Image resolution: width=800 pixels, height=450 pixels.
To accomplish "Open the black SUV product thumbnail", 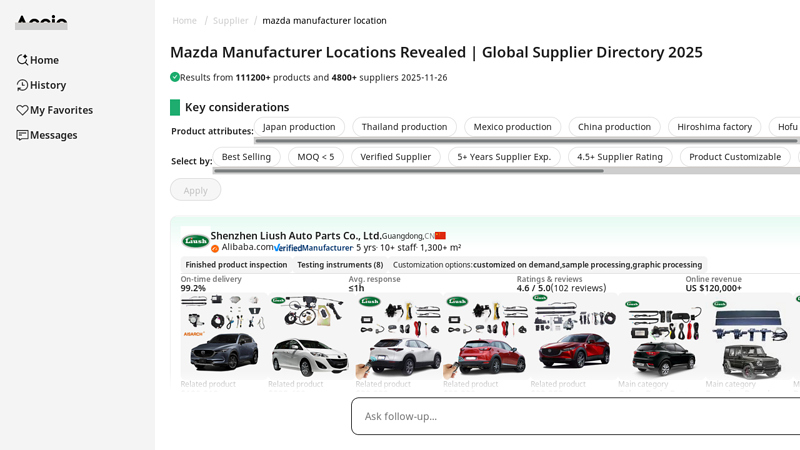I will 662,336.
